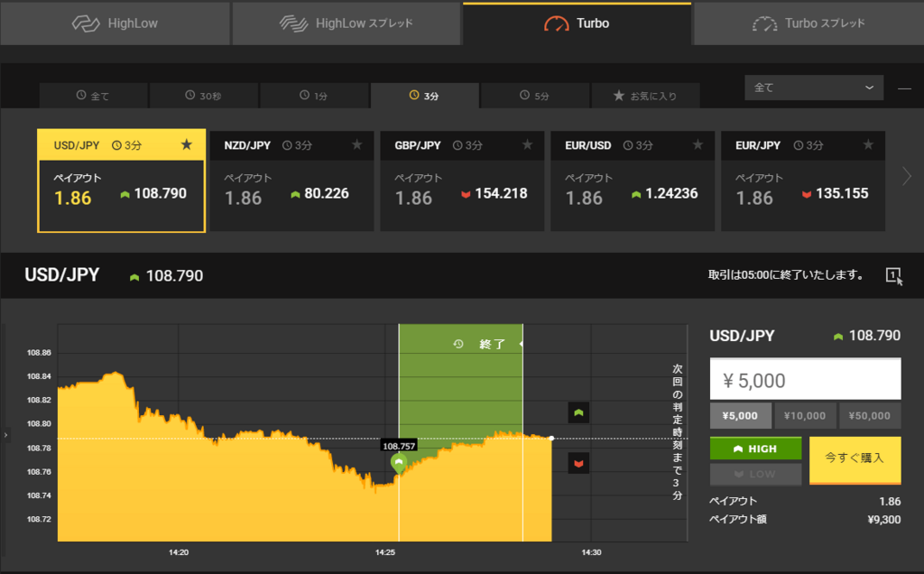
Task: Switch to the Turbo スプレッド tab
Action: (808, 23)
